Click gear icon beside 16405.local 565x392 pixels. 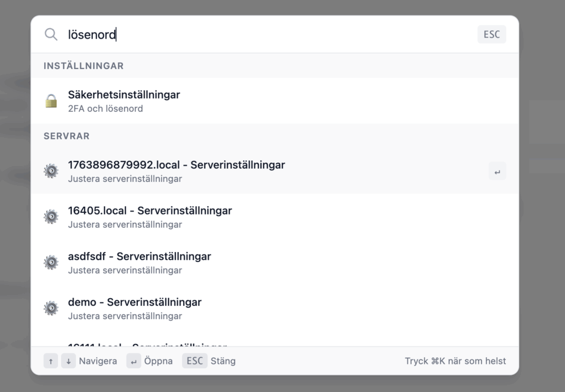tap(51, 217)
